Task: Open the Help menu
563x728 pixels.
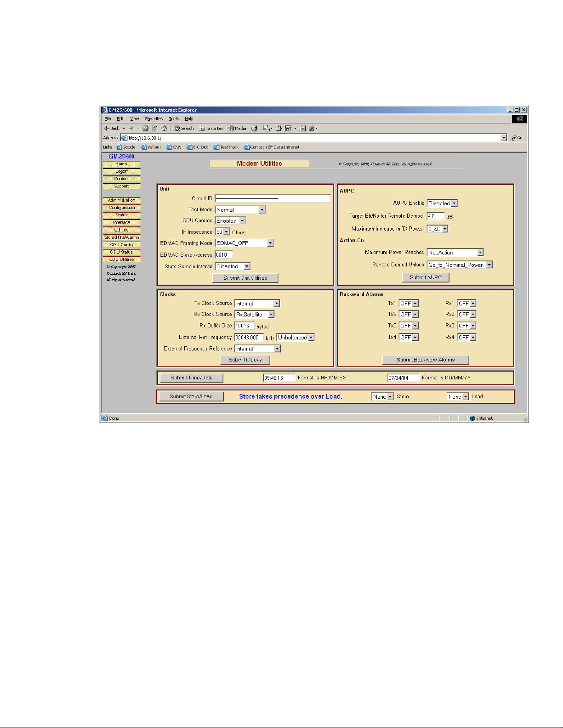Action: point(189,119)
